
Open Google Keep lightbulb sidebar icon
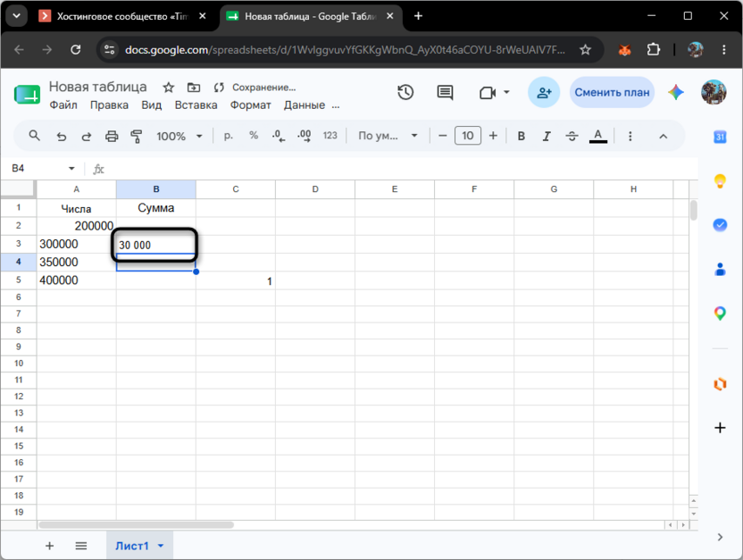720,181
